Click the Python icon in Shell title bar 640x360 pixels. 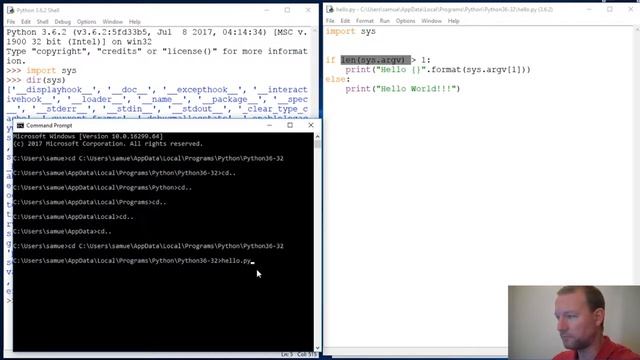point(10,10)
